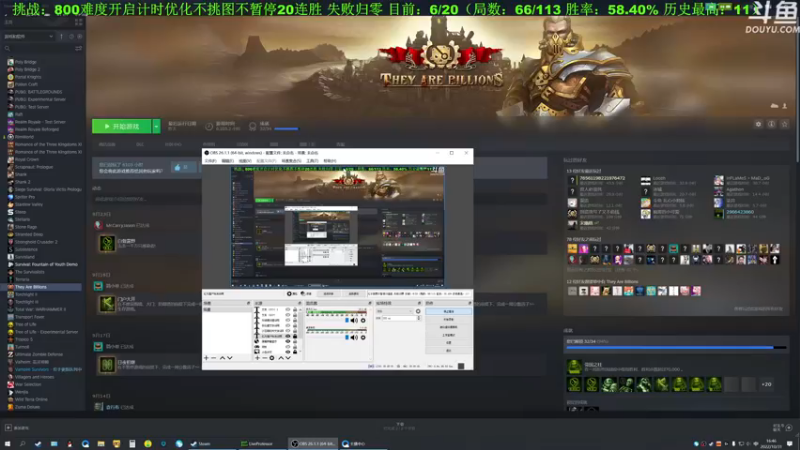Open settings gear of second mixer channel
The height and width of the screenshot is (450, 800).
click(x=363, y=338)
